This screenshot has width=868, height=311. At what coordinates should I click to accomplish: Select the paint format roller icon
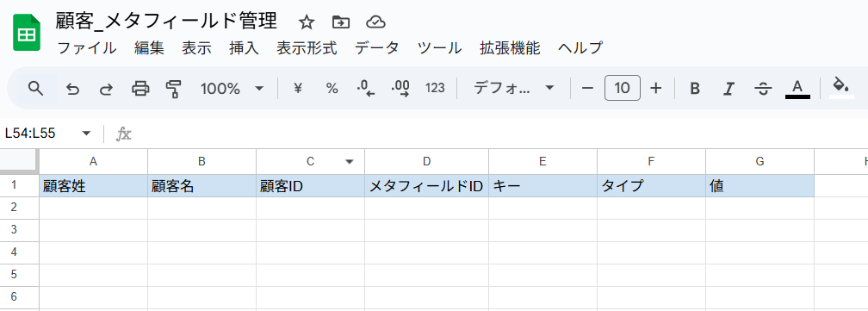(174, 89)
